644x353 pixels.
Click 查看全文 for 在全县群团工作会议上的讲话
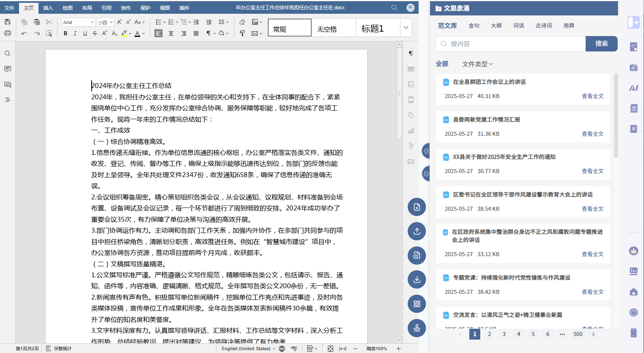tap(593, 96)
